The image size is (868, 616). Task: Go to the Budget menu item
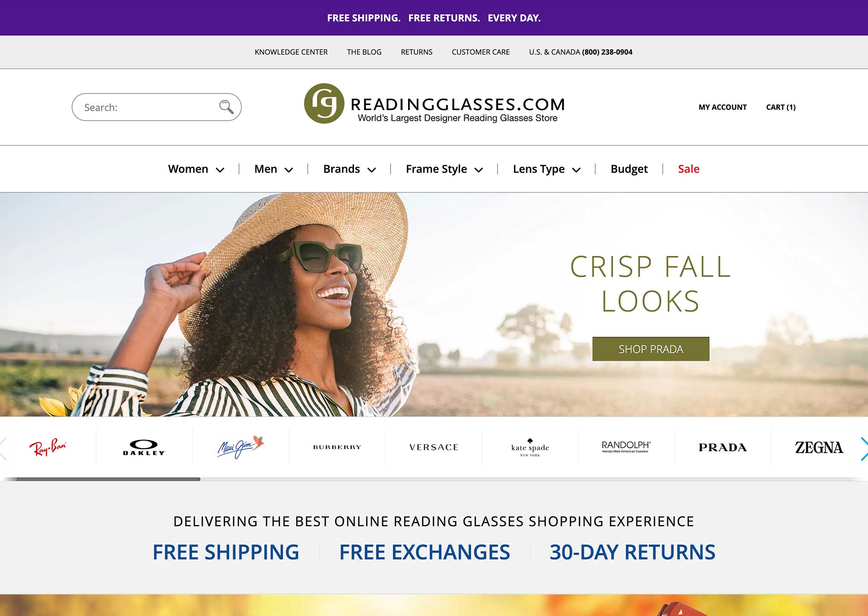coord(629,169)
